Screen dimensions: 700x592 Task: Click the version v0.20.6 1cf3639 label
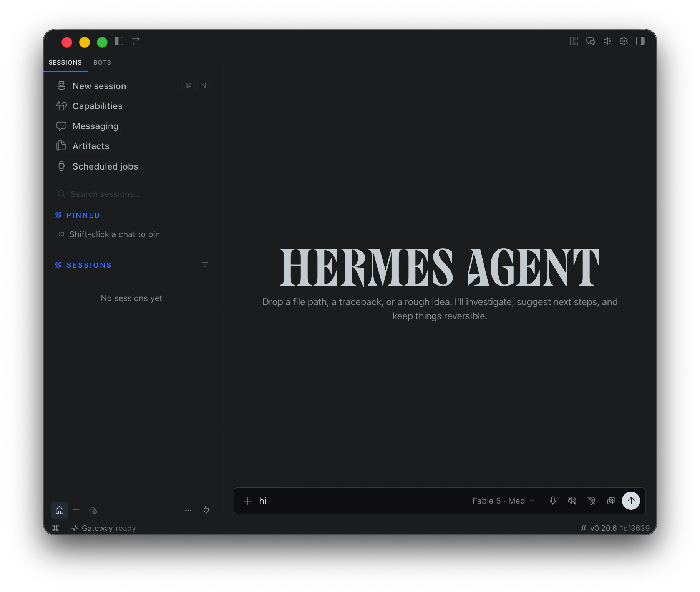coord(615,528)
